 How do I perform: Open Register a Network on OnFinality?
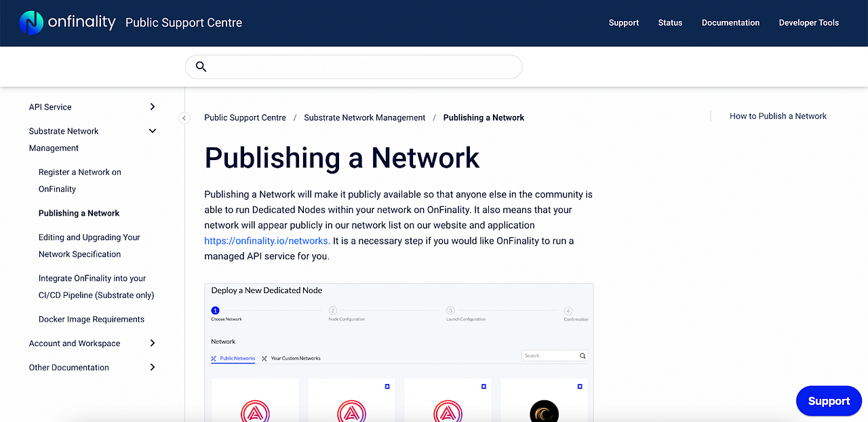[80, 180]
